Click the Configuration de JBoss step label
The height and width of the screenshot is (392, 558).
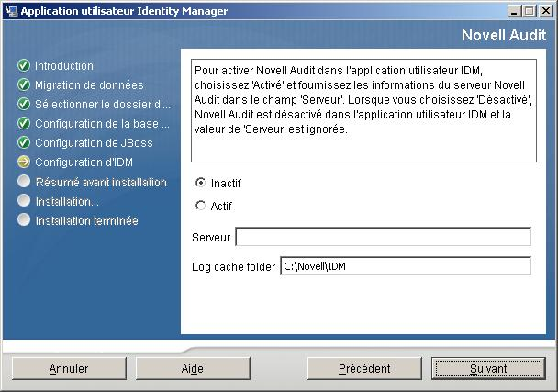(x=94, y=143)
